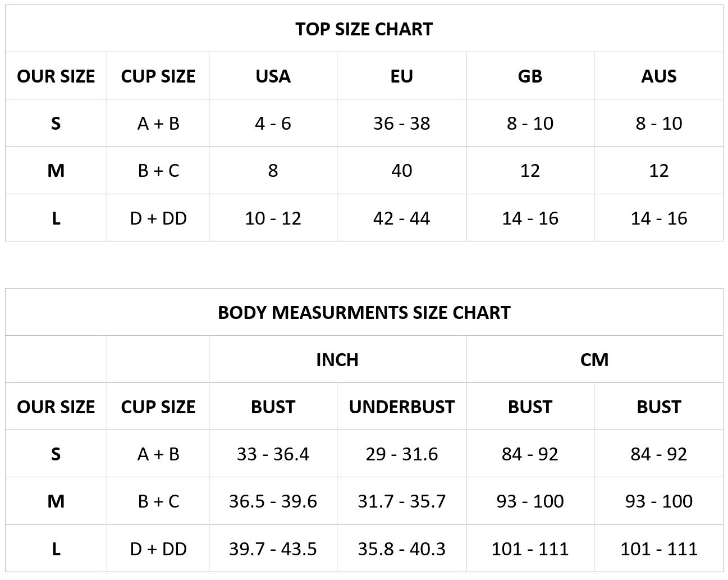
Task: Click the underbust 29 - 31.6 cell
Action: (401, 454)
